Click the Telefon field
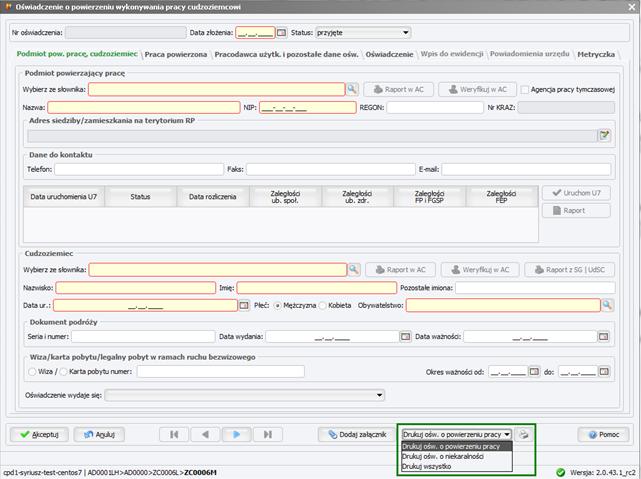Screen dimensions: 641x479 139,169
